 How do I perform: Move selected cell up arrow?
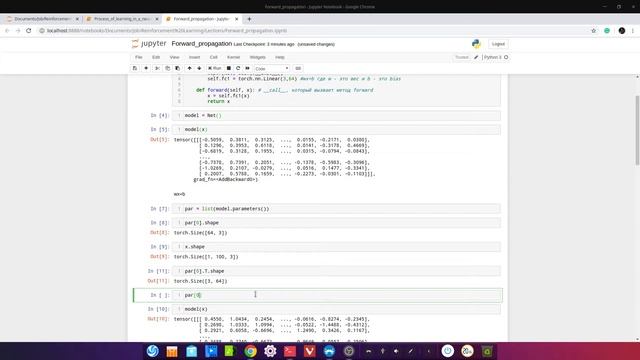click(x=189, y=68)
